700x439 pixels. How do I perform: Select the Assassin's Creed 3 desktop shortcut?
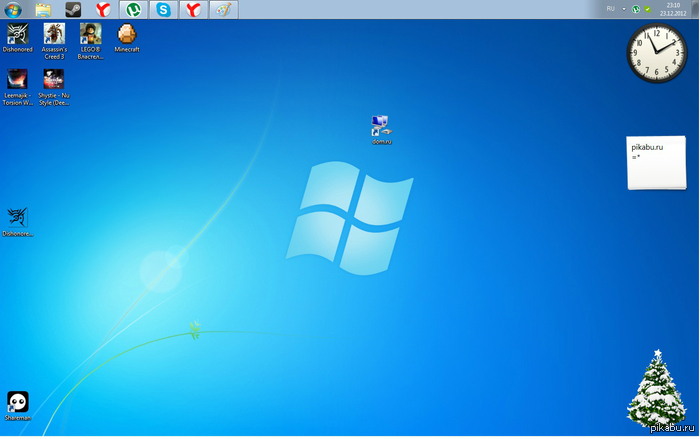pyautogui.click(x=54, y=34)
